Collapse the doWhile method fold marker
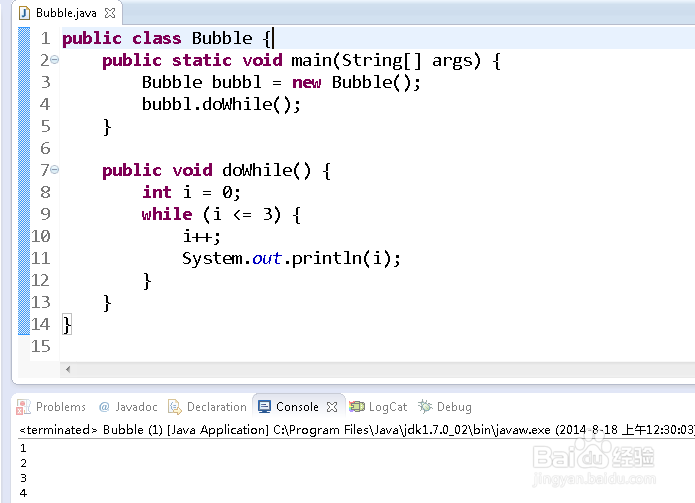Image resolution: width=695 pixels, height=503 pixels. pyautogui.click(x=55, y=169)
